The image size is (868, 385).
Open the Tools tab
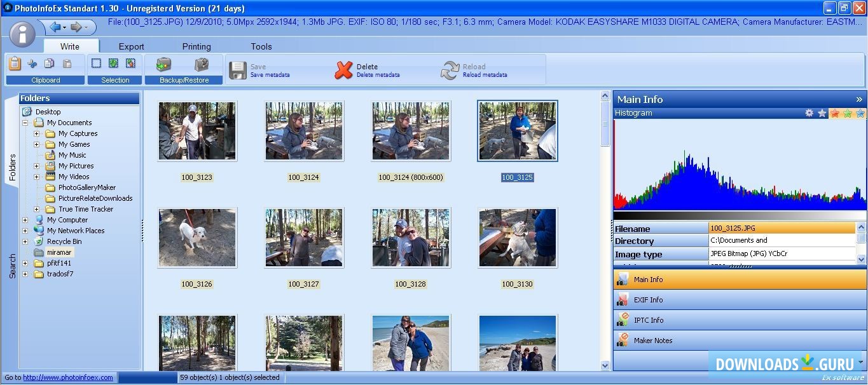click(261, 46)
